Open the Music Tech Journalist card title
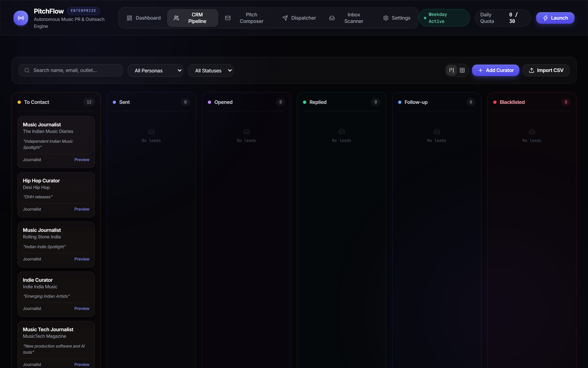 48,330
